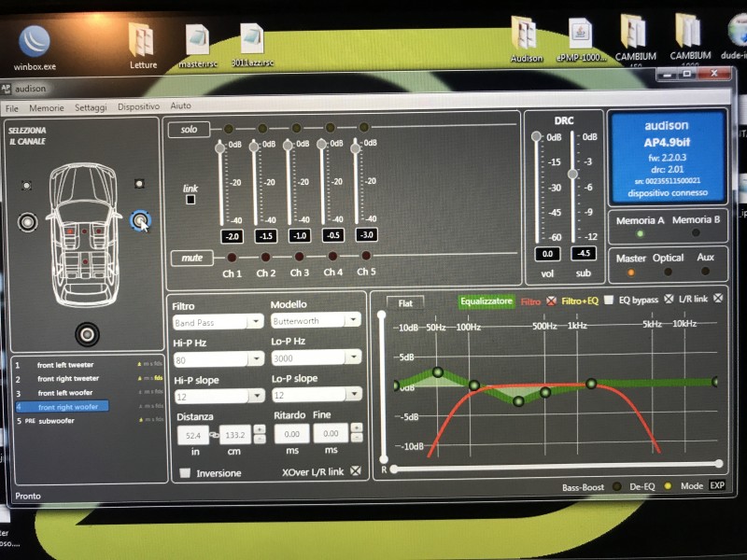This screenshot has height=560, width=747.
Task: Select the front left tweeter speaker icon
Action: 27,185
